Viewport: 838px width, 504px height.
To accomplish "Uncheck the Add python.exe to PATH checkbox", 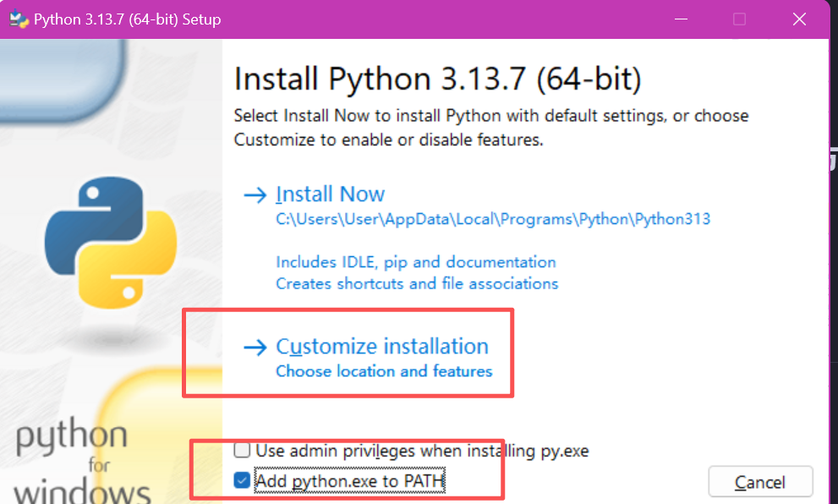I will click(243, 481).
